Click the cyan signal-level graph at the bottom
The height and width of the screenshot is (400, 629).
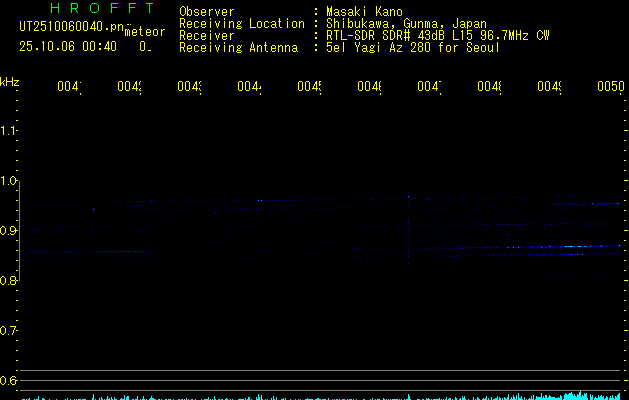[x=321, y=396]
